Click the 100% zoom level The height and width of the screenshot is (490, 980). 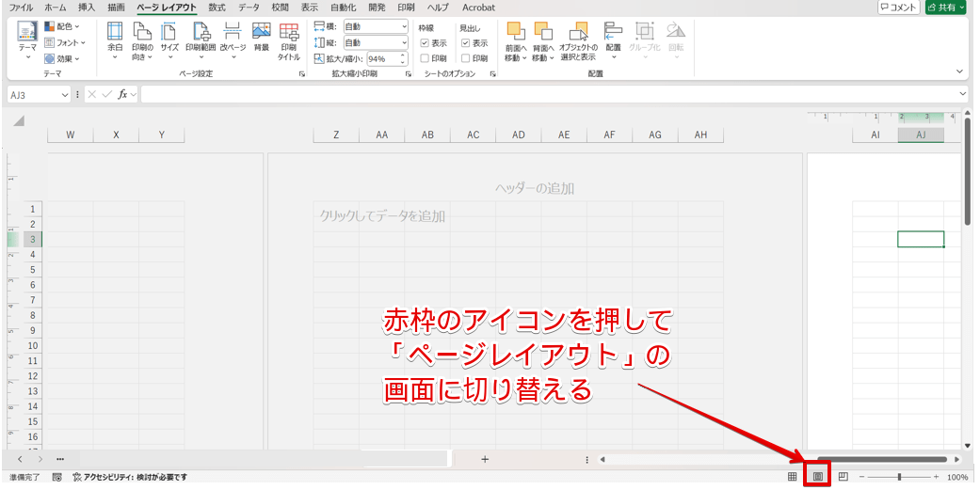coord(956,477)
